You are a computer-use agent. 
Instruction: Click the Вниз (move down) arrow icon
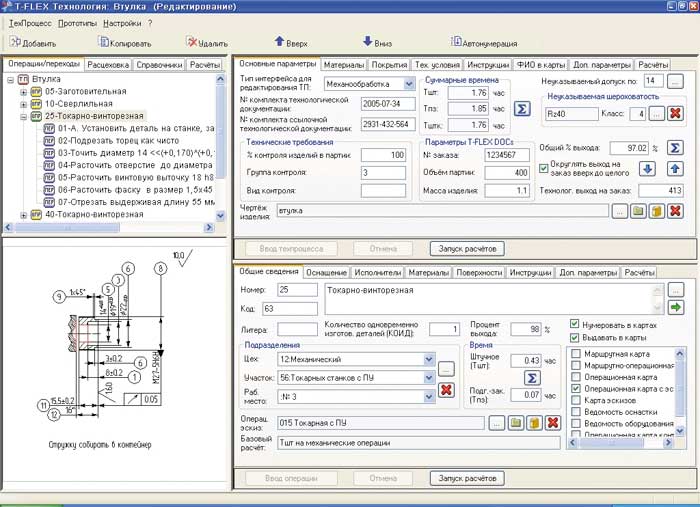click(368, 42)
